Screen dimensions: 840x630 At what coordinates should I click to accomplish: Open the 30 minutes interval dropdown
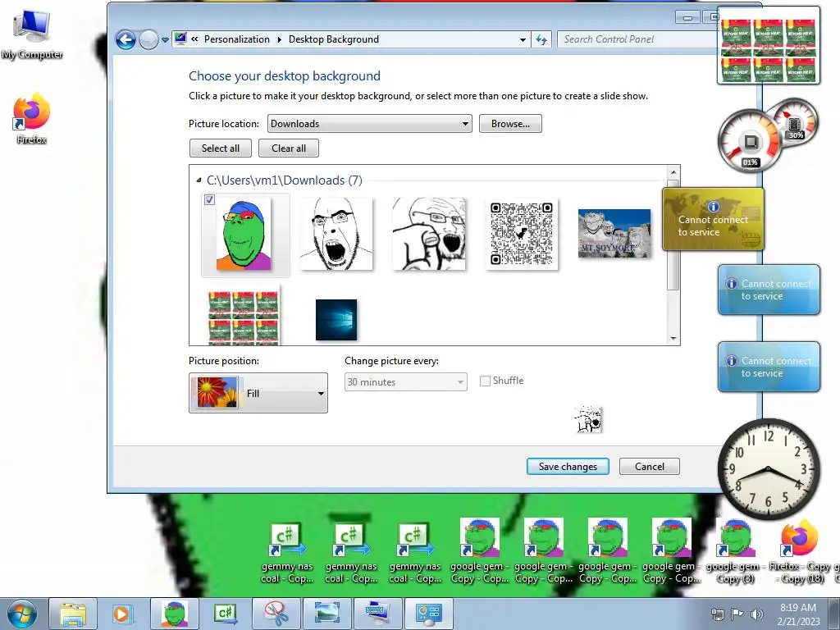[x=405, y=382]
